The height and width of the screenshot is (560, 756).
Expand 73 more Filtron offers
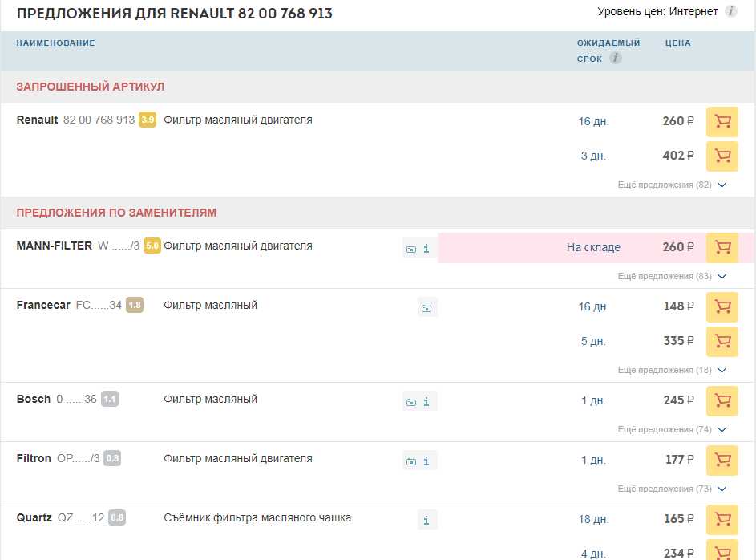pyautogui.click(x=672, y=489)
